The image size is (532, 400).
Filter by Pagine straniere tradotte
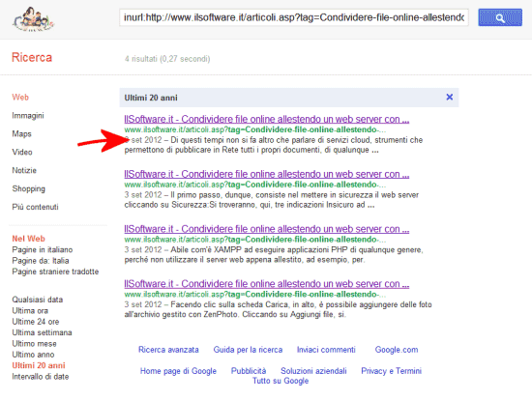(x=55, y=271)
